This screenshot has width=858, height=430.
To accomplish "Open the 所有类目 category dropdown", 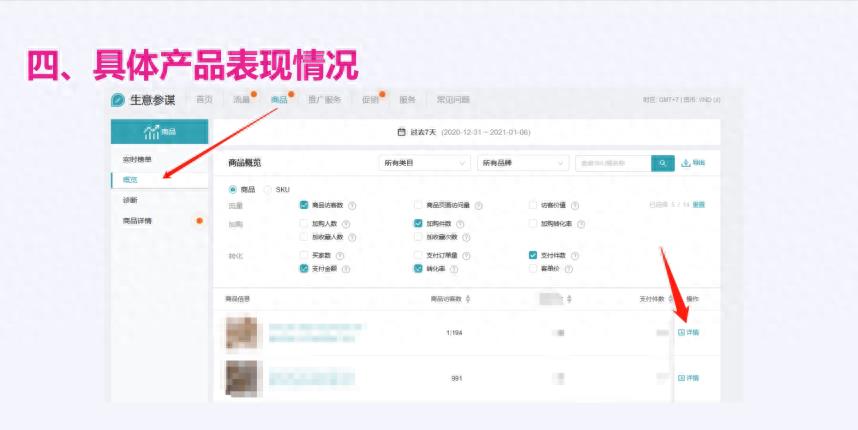I will pyautogui.click(x=424, y=163).
